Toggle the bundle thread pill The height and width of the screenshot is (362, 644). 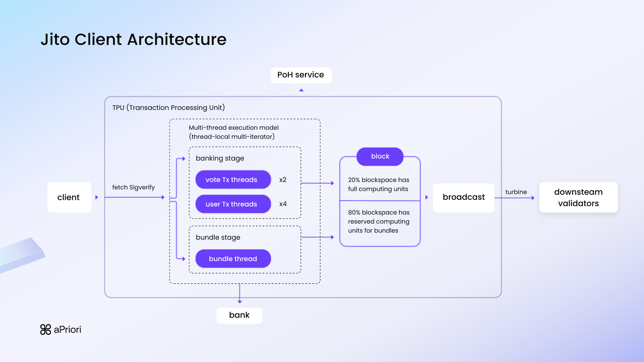coord(233,258)
